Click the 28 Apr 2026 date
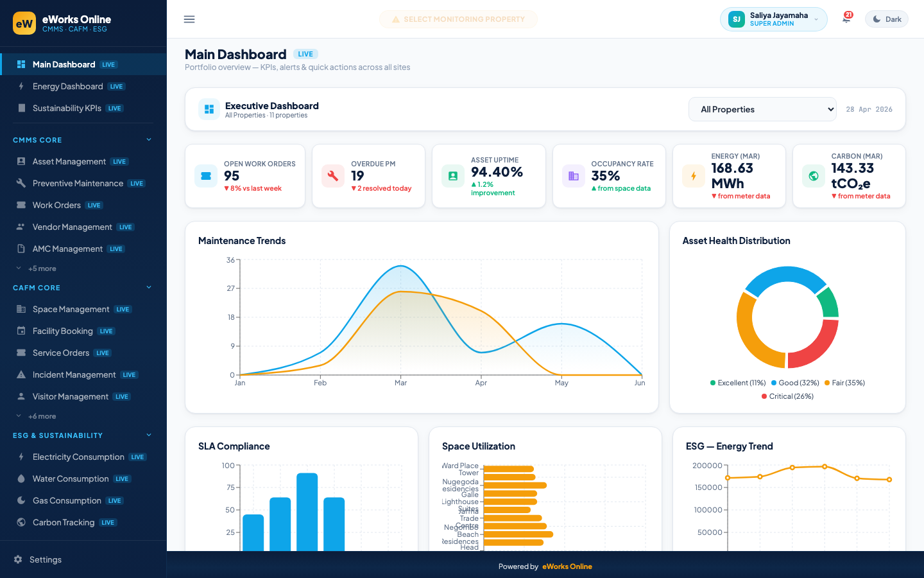Viewport: 924px width, 578px height. 869,109
